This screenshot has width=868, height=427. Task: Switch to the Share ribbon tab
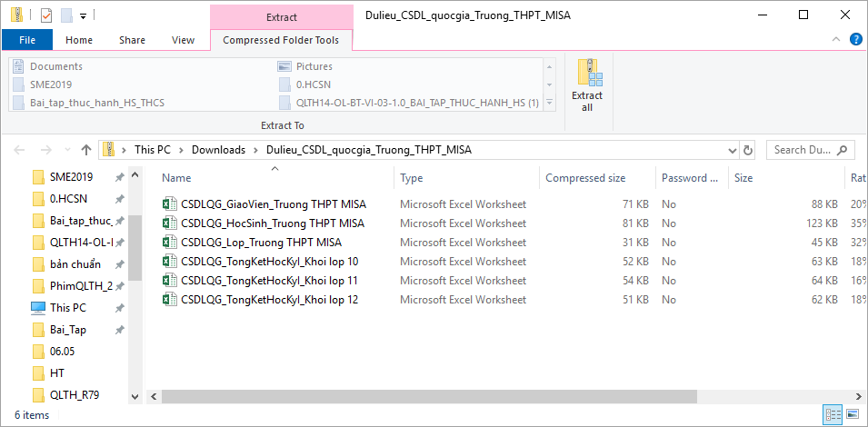(x=133, y=40)
